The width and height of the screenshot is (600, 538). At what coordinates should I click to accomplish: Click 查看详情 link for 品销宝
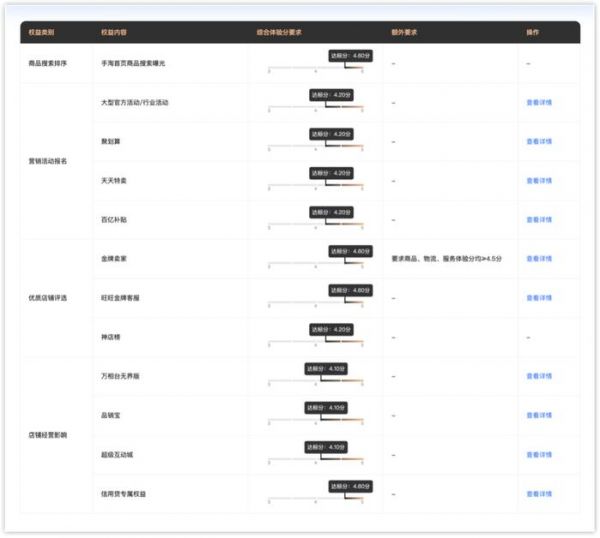pos(539,415)
